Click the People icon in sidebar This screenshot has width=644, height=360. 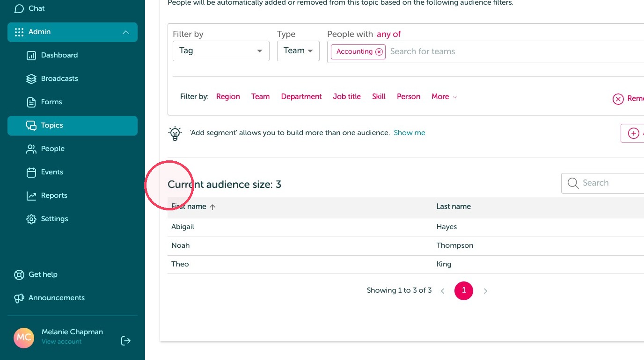pyautogui.click(x=31, y=149)
